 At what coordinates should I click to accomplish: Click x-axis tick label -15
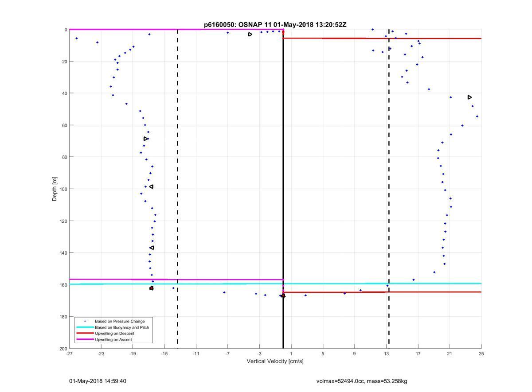click(164, 353)
